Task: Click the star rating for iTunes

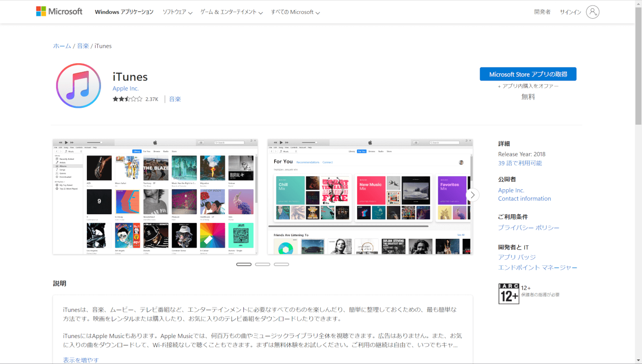Action: click(127, 99)
